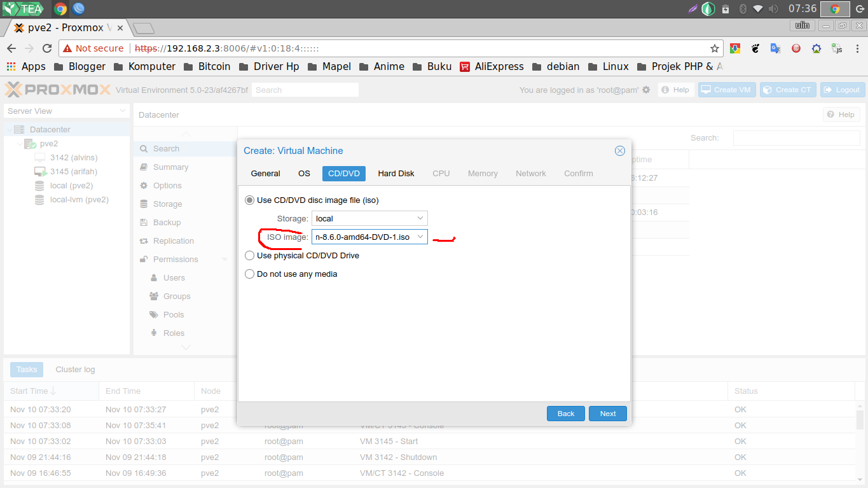
Task: Bookmark this page with the star icon
Action: tap(715, 48)
